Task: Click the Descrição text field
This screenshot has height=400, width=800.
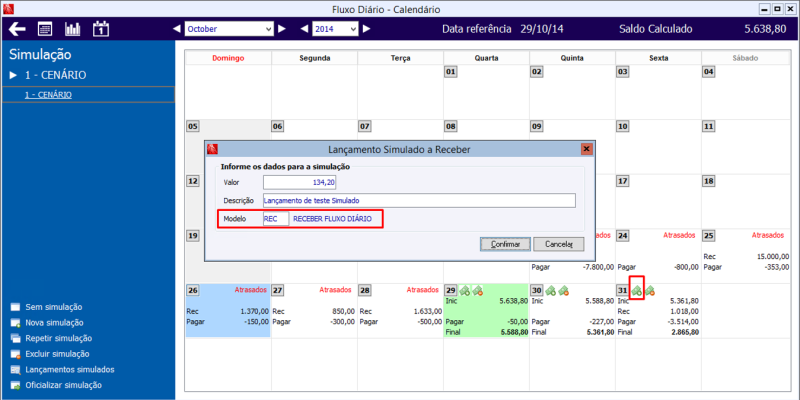Action: tap(419, 201)
